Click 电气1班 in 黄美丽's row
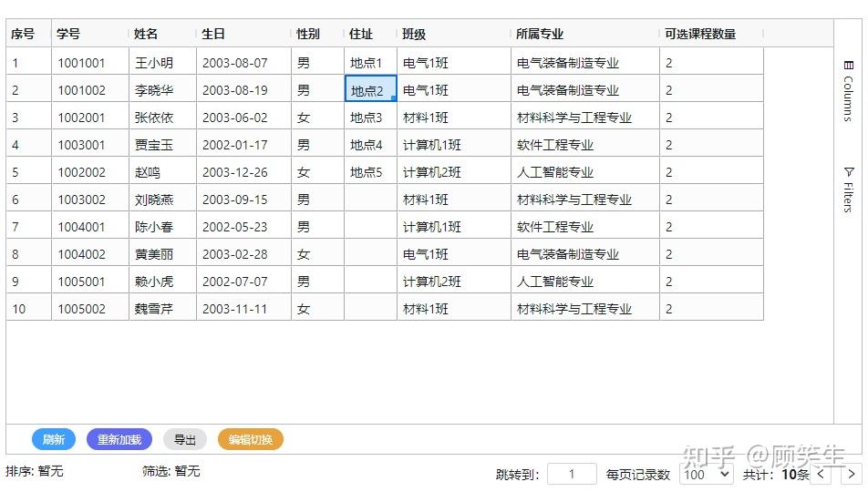 tap(454, 253)
